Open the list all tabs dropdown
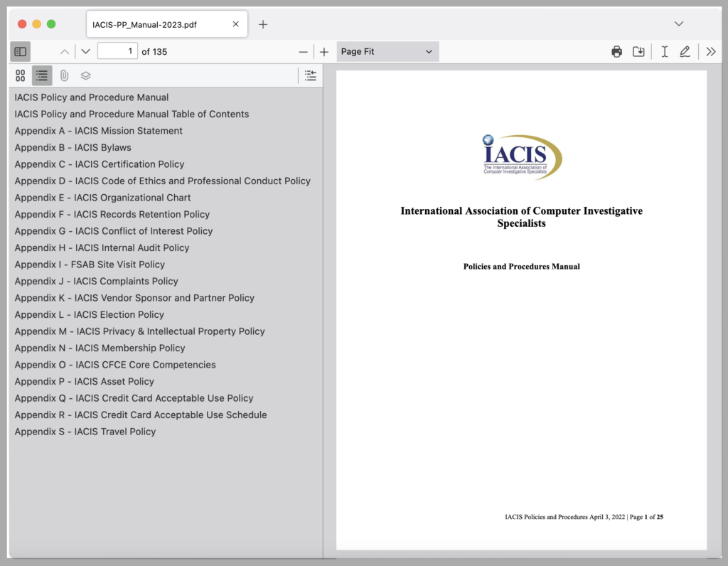Viewport: 728px width, 566px height. point(679,24)
